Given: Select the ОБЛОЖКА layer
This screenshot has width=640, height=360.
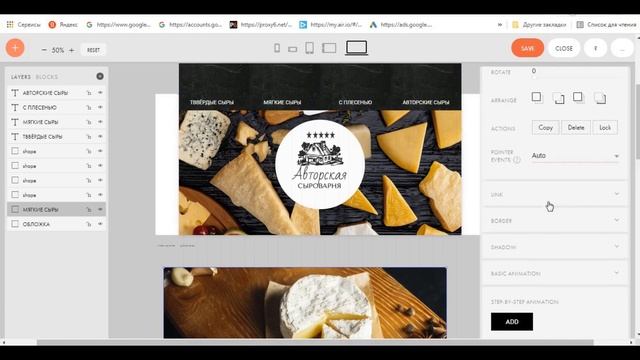Looking at the screenshot, I should coord(56,224).
